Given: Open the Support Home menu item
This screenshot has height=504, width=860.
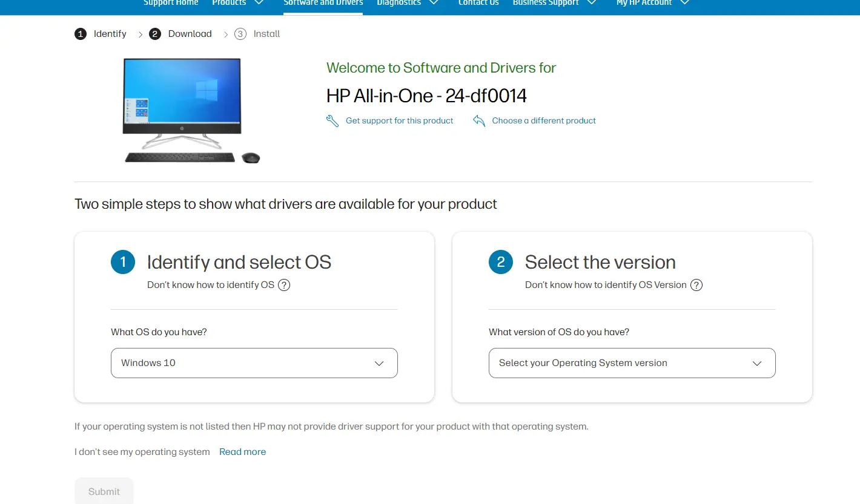Looking at the screenshot, I should coord(171,3).
